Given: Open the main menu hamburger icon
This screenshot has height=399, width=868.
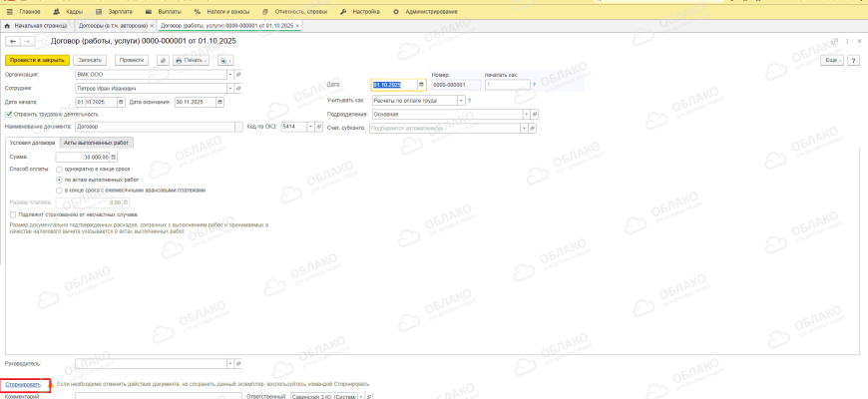Looking at the screenshot, I should 9,11.
